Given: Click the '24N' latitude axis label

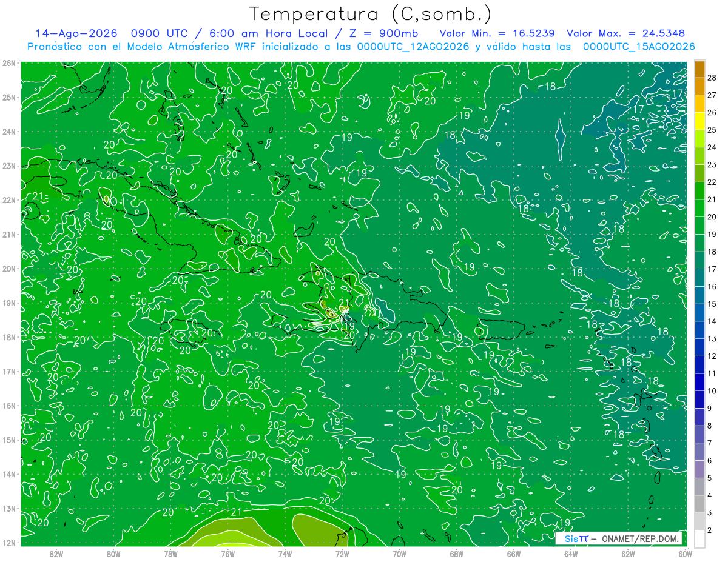Looking at the screenshot, I should tap(9, 132).
